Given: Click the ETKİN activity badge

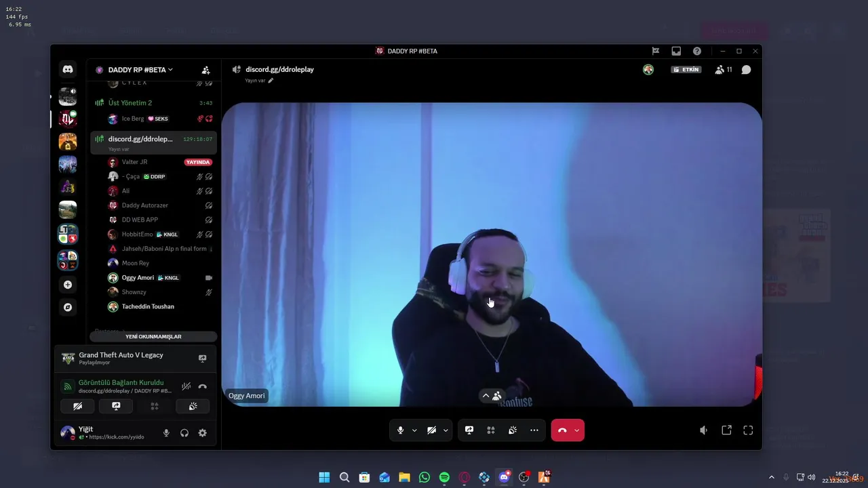Looking at the screenshot, I should [x=686, y=70].
